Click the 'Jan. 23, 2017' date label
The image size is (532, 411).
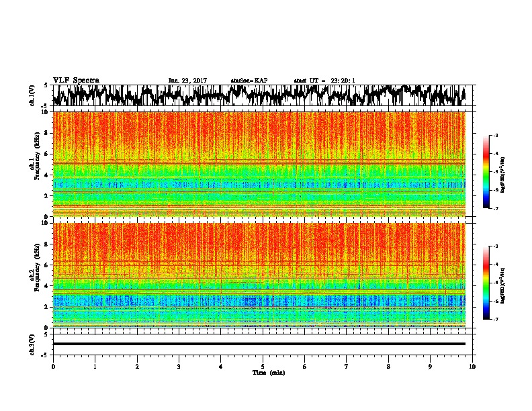click(x=187, y=81)
